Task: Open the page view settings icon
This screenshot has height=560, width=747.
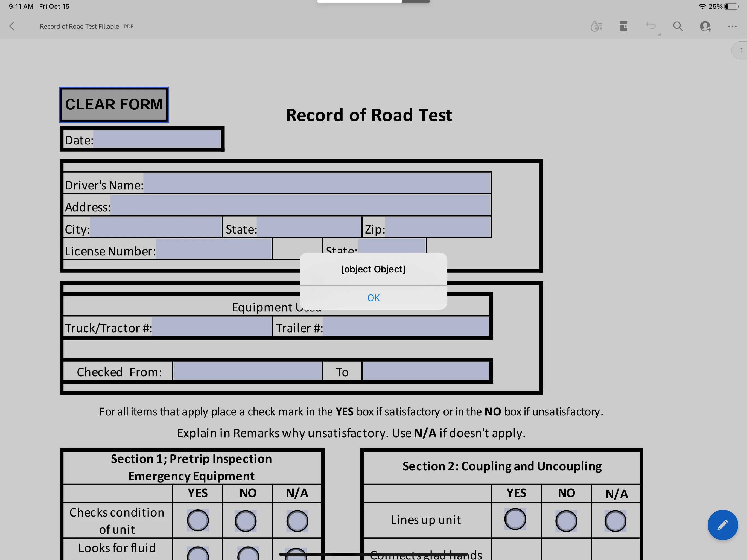Action: (x=623, y=26)
